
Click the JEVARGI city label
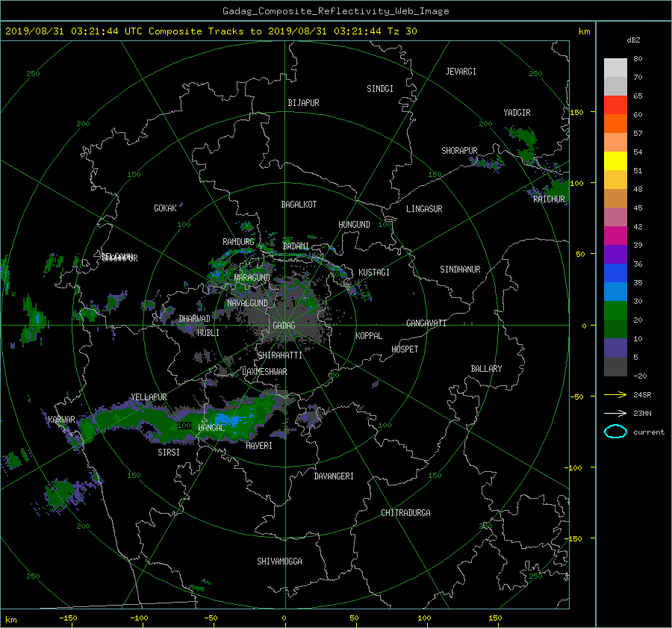[x=461, y=72]
